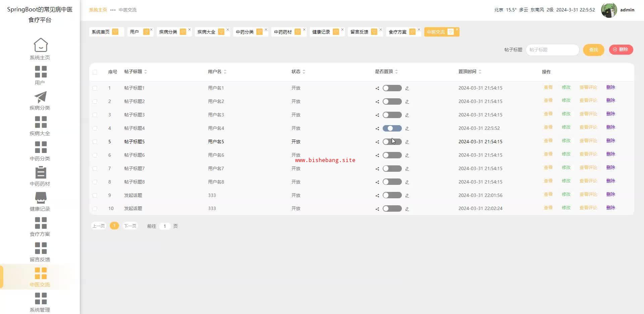The width and height of the screenshot is (644, 314).
Task: Sort by 用户名 column arrows
Action: (x=225, y=72)
